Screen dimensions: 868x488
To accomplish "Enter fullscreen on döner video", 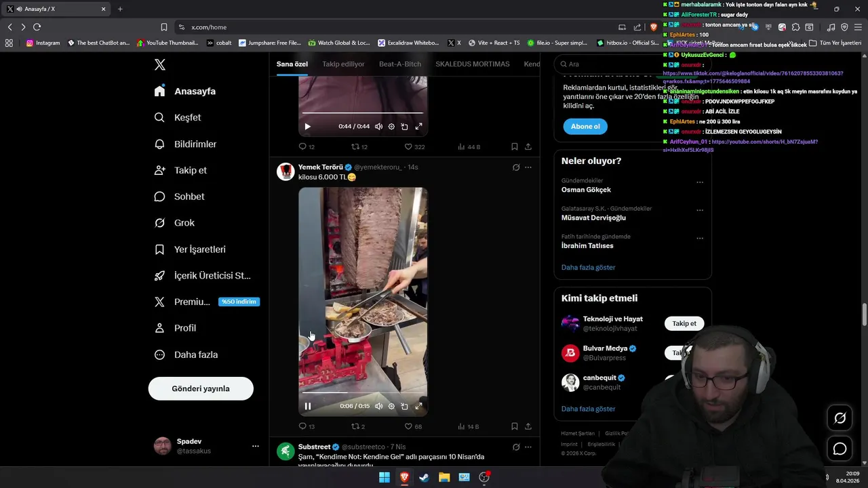I will click(418, 406).
